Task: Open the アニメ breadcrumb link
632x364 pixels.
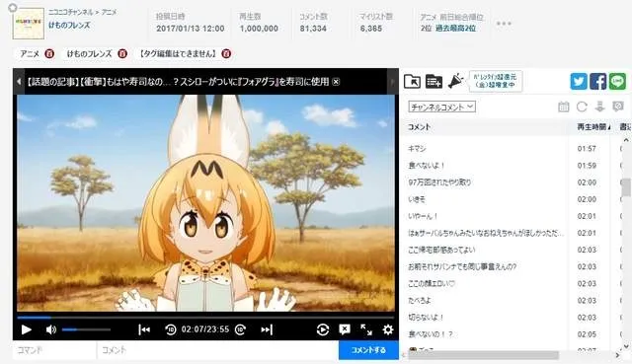Action: (x=109, y=12)
